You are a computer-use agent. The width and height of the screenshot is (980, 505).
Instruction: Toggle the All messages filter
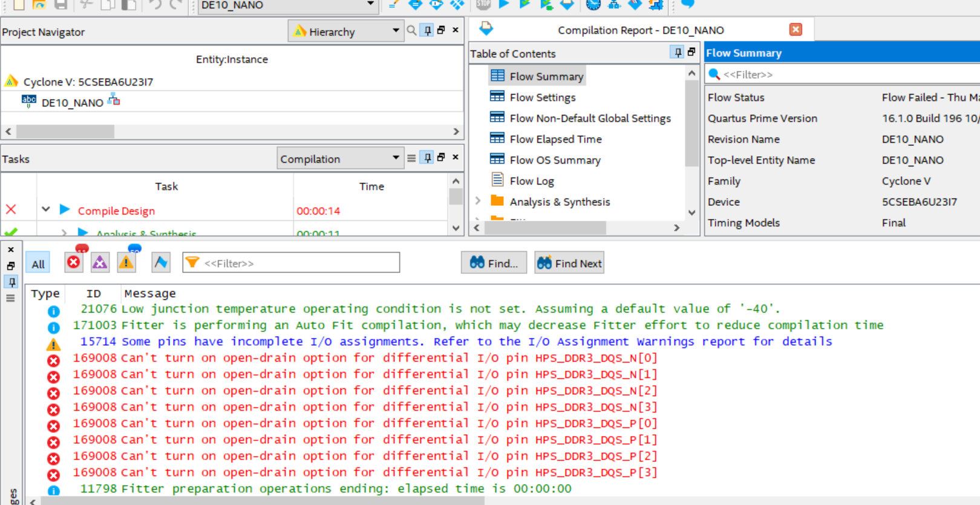tap(38, 263)
